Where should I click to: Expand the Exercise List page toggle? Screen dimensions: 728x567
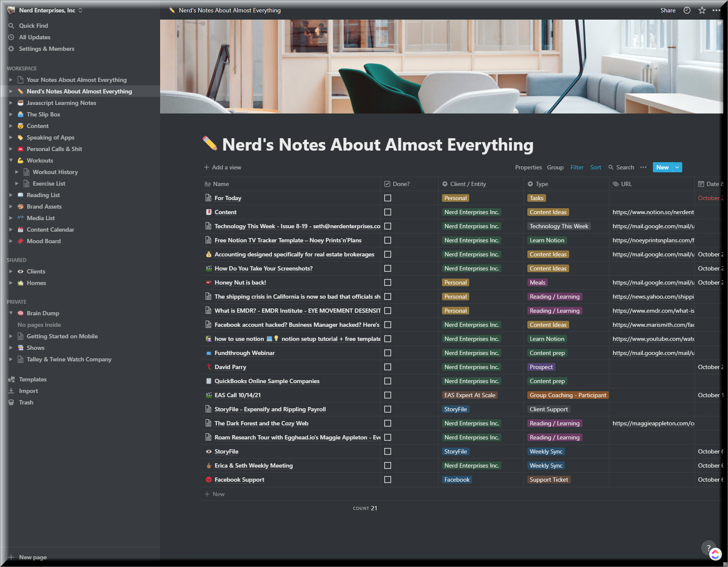pyautogui.click(x=17, y=183)
